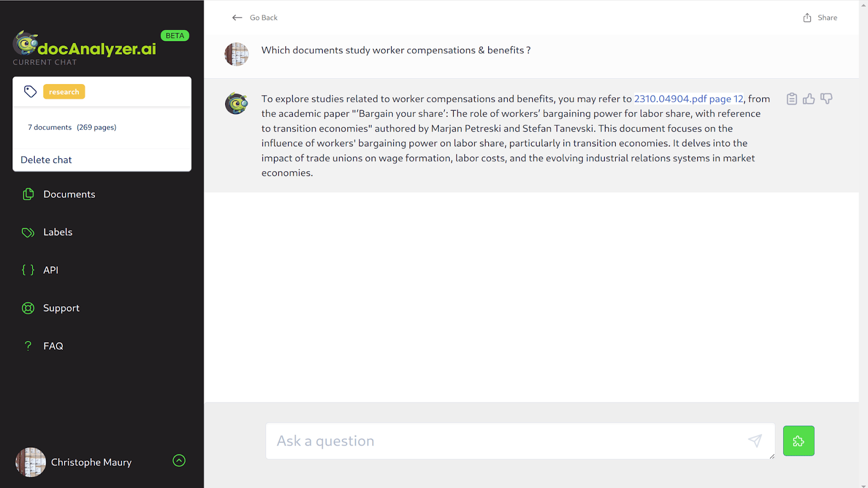868x488 pixels.
Task: Click the Ask a question input field
Action: 505,441
